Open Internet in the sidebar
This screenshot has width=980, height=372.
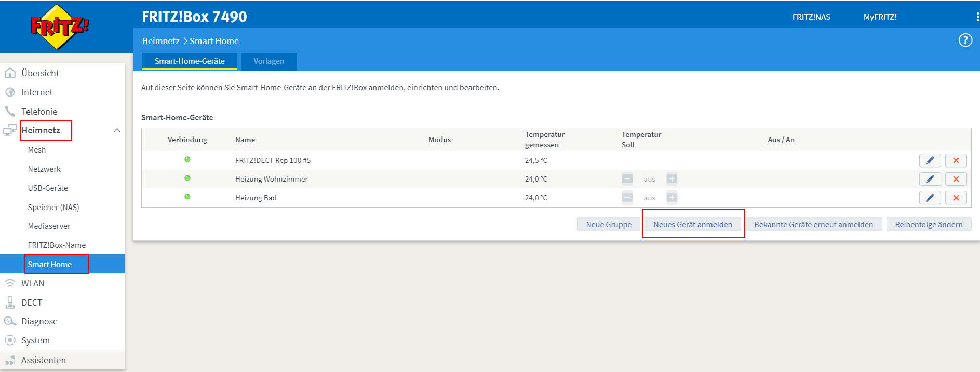37,92
